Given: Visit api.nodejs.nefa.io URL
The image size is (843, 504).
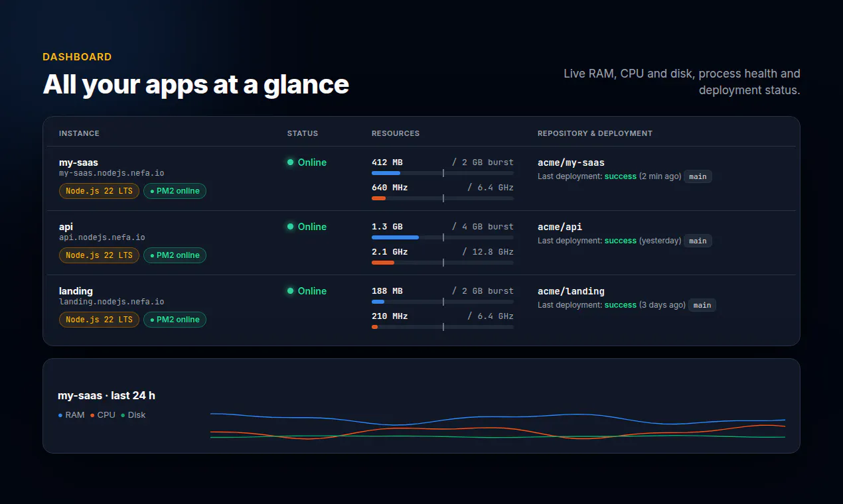Looking at the screenshot, I should tap(102, 237).
